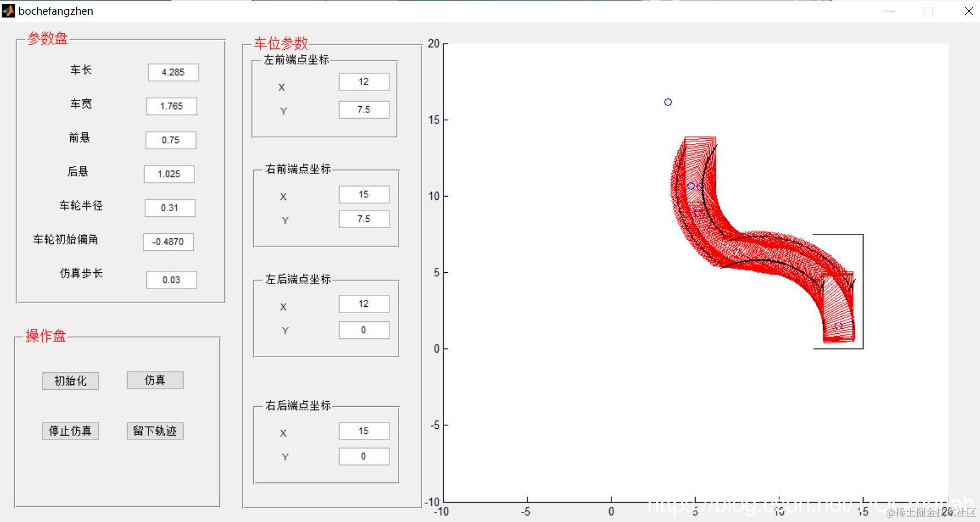This screenshot has width=980, height=522.
Task: Click the 停止仿真 (Stop Simulation) button
Action: point(70,431)
